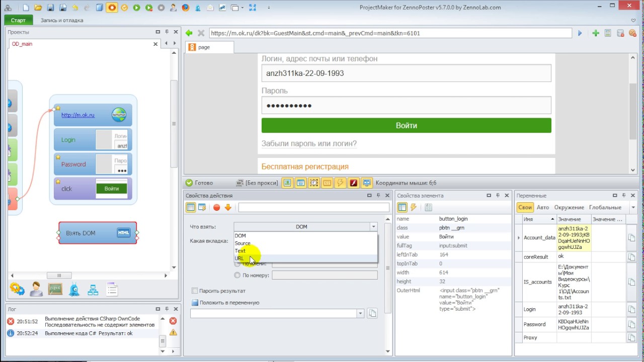Open the Firefox browser profile icon in the toolbar
Viewport: 644px width, 362px height.
pos(186,8)
